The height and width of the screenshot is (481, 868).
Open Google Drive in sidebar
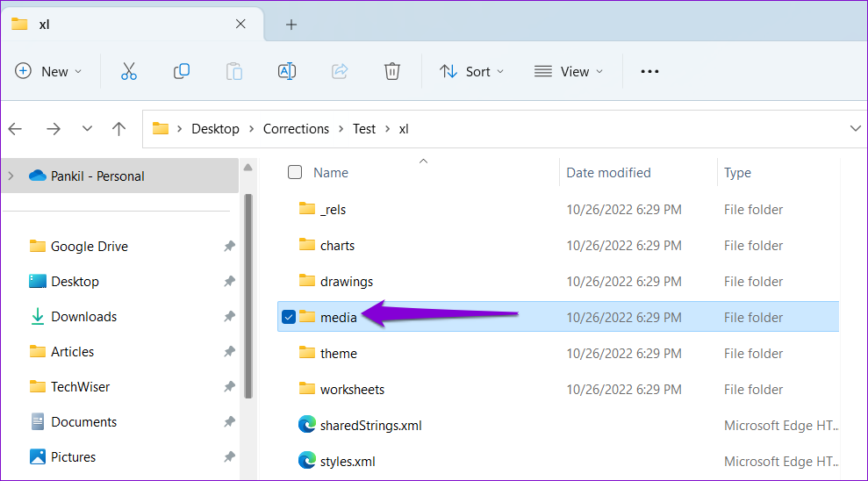(x=90, y=247)
